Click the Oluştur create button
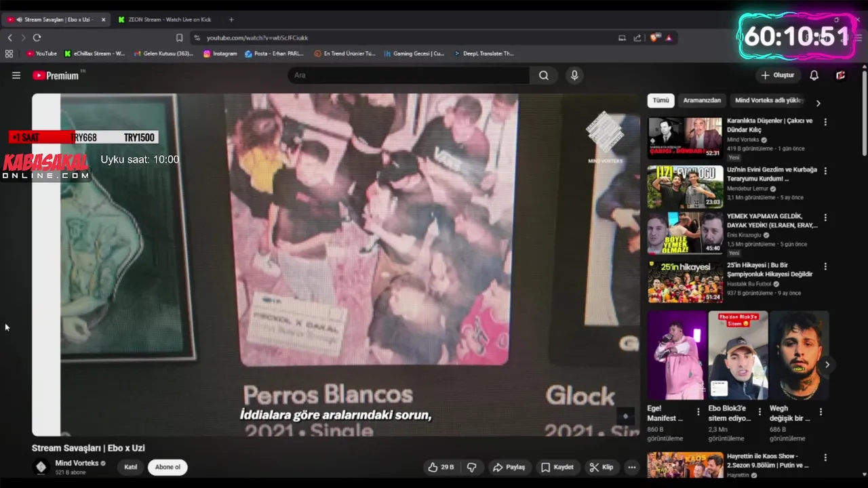Screen dimensions: 868x488 [x=778, y=75]
